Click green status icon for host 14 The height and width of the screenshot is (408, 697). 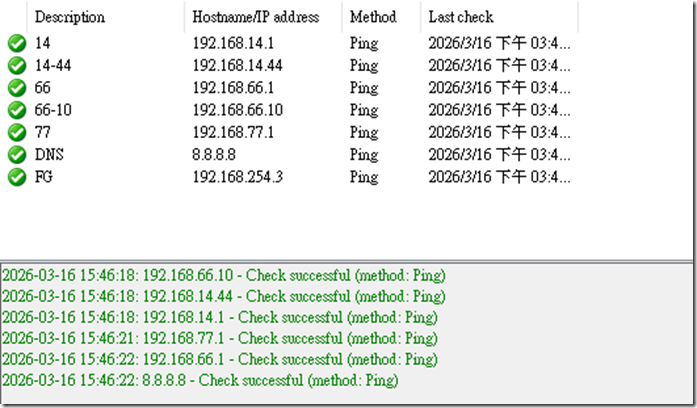click(x=16, y=43)
